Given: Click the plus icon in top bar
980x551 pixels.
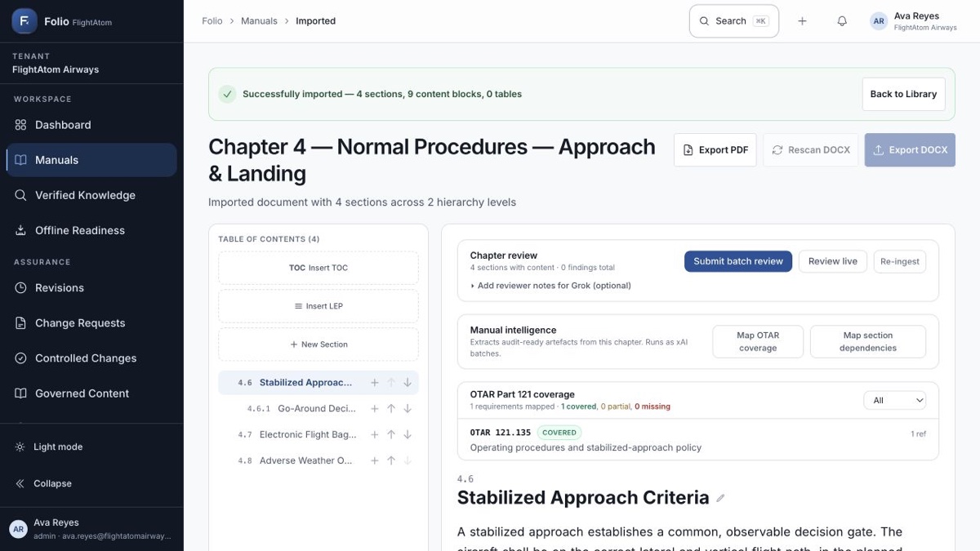Looking at the screenshot, I should pyautogui.click(x=802, y=21).
